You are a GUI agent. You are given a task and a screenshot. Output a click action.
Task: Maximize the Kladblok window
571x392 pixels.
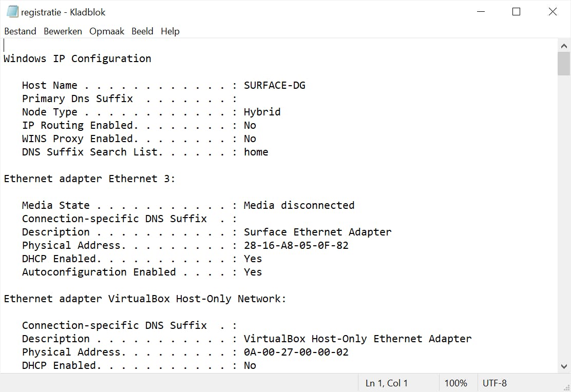pyautogui.click(x=517, y=12)
